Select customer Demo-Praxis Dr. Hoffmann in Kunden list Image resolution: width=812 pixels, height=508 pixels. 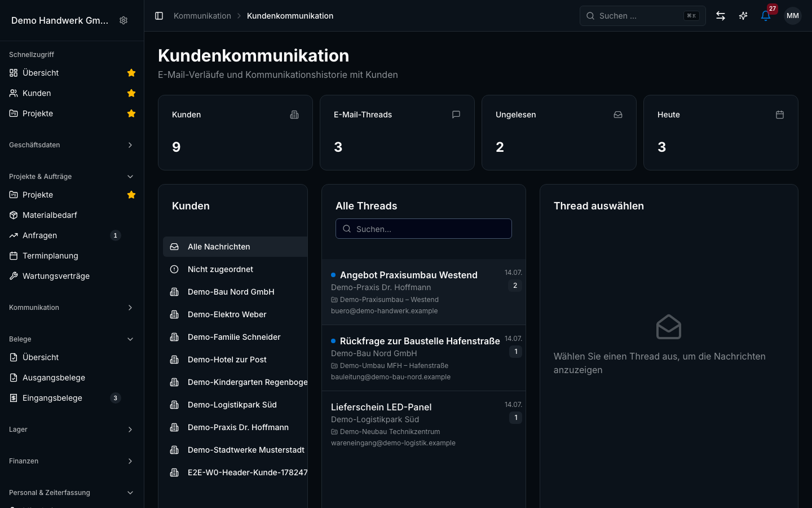[235, 427]
